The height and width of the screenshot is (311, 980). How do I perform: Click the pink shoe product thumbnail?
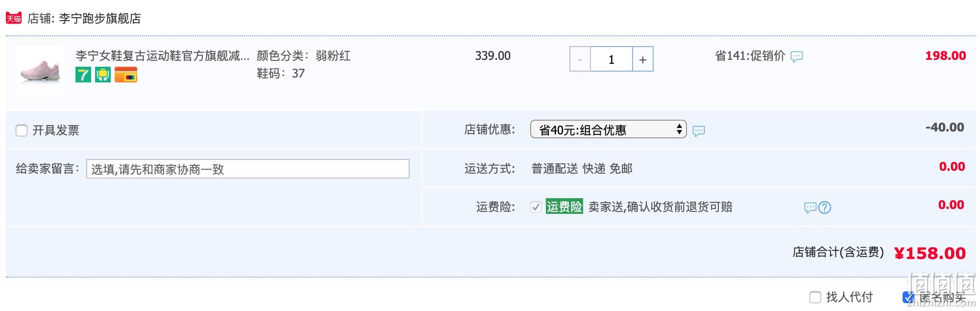pos(40,71)
